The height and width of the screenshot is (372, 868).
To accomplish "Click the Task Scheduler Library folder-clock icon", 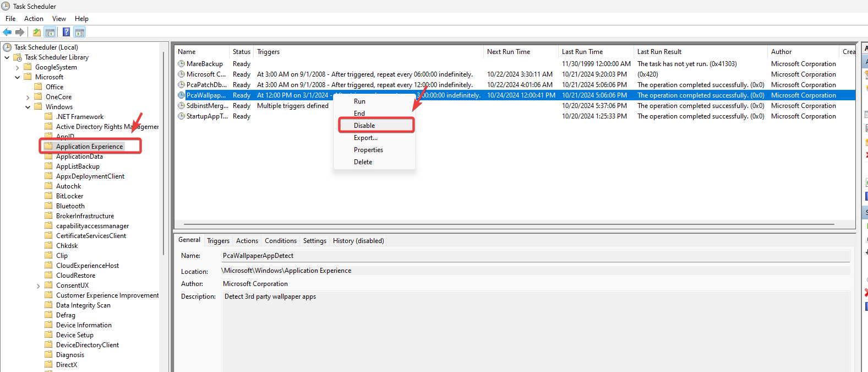I will tap(18, 57).
